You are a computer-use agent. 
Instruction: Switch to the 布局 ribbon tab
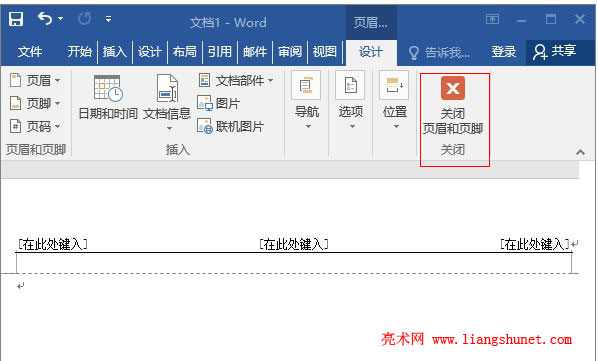185,51
